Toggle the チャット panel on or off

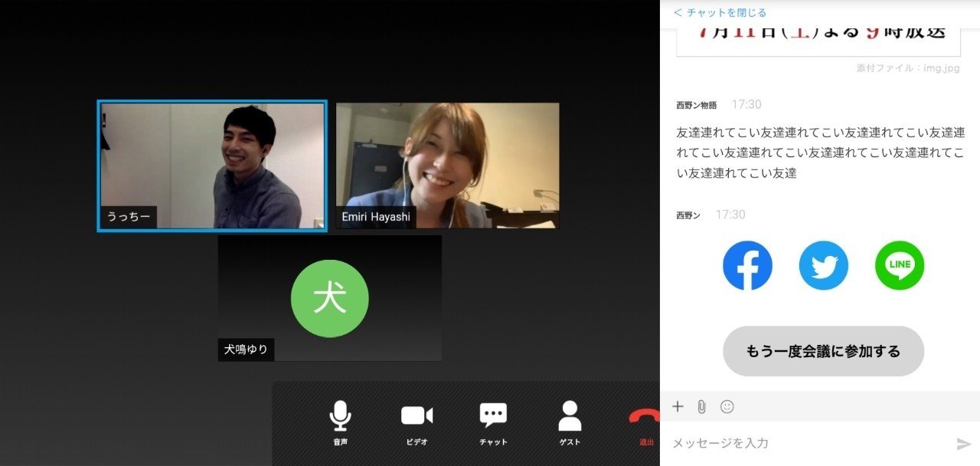(492, 415)
